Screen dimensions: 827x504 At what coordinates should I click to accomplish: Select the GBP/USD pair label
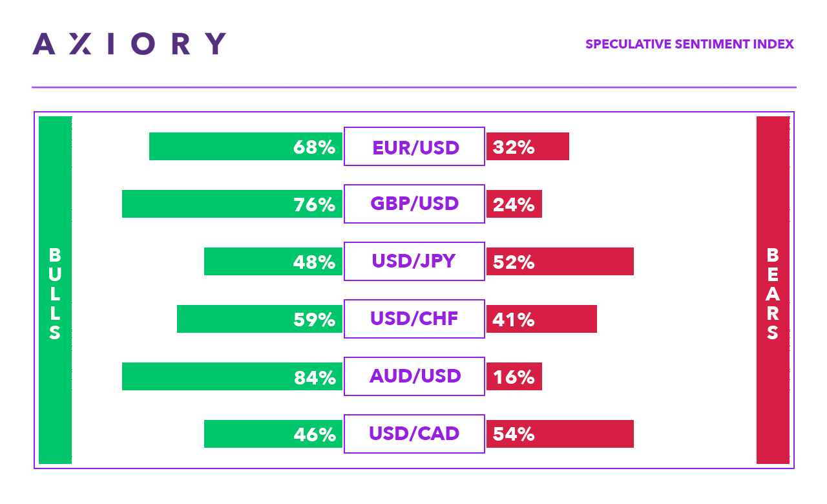tap(414, 204)
